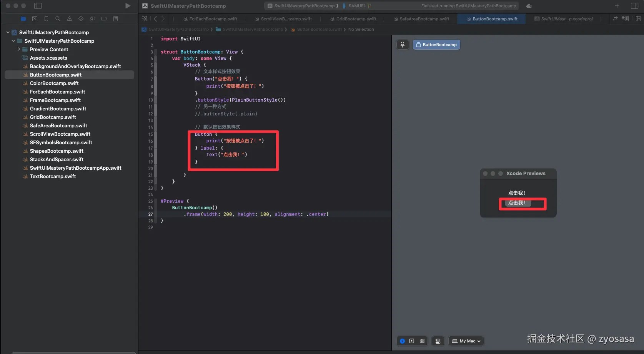Click the code review arrows icon
The width and height of the screenshot is (644, 354).
[x=615, y=18]
